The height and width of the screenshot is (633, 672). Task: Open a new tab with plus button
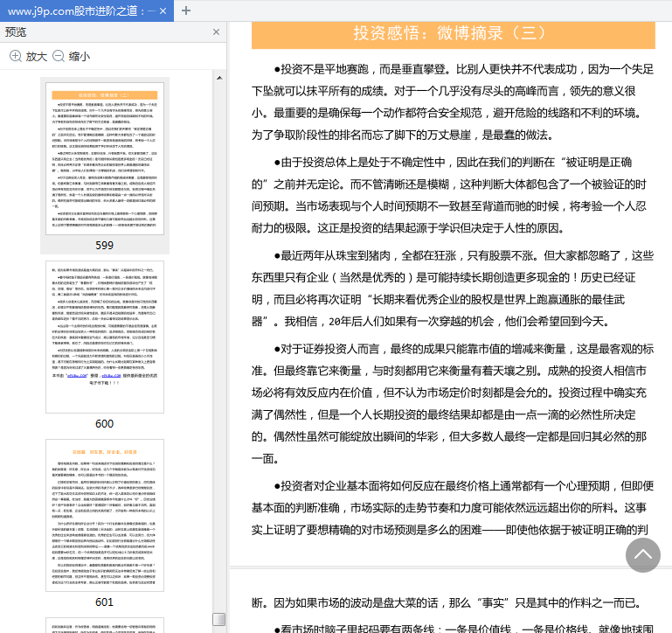186,10
